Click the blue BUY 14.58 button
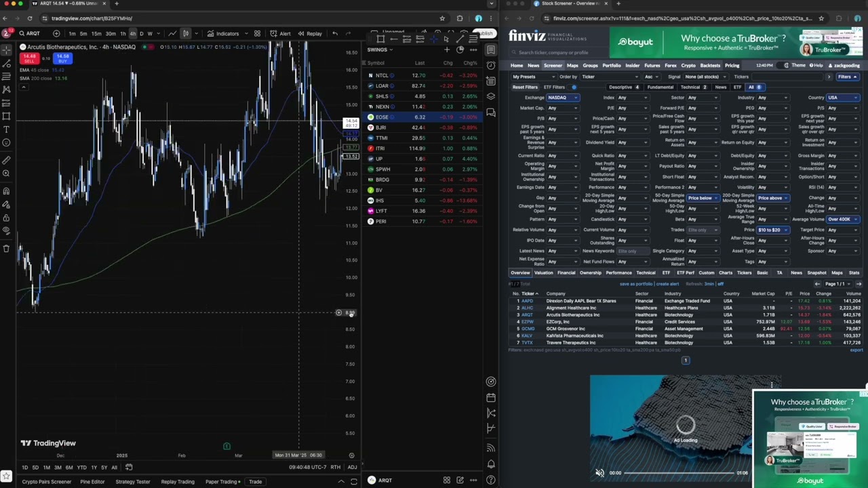The height and width of the screenshot is (488, 868). point(62,58)
